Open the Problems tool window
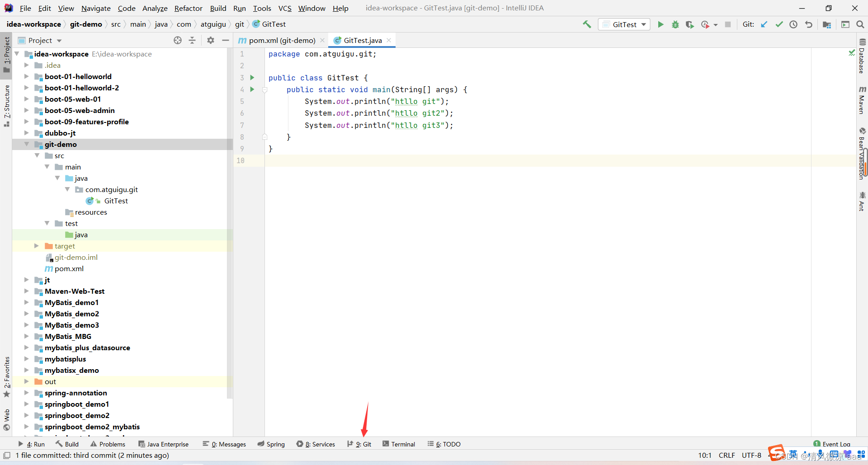Screen dimensions: 868x465 point(108,444)
